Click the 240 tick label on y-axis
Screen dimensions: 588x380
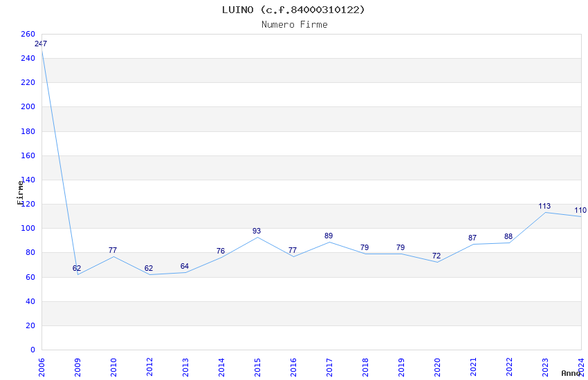click(28, 58)
